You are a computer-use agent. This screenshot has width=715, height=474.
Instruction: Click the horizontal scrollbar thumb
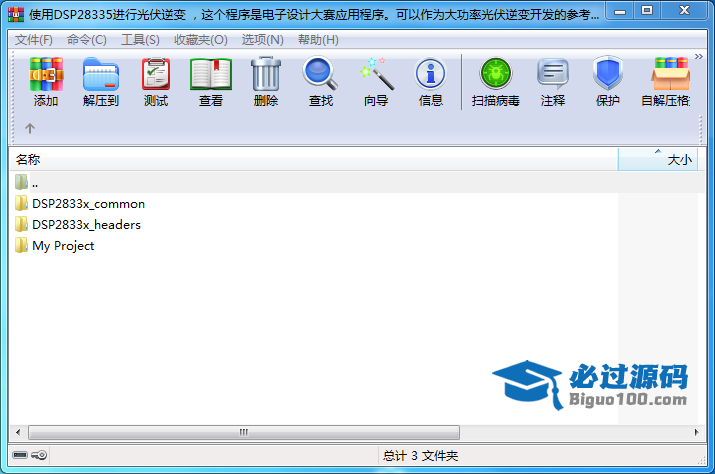click(244, 432)
